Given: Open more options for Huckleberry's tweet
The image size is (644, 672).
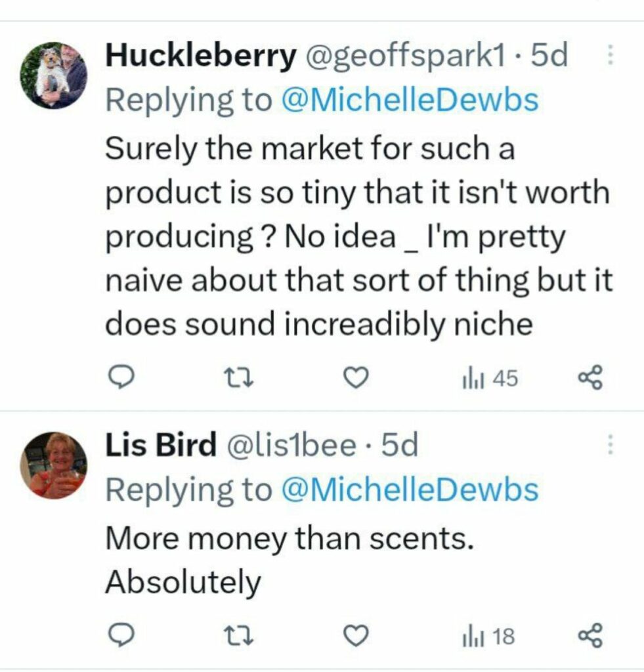Looking at the screenshot, I should click(610, 57).
